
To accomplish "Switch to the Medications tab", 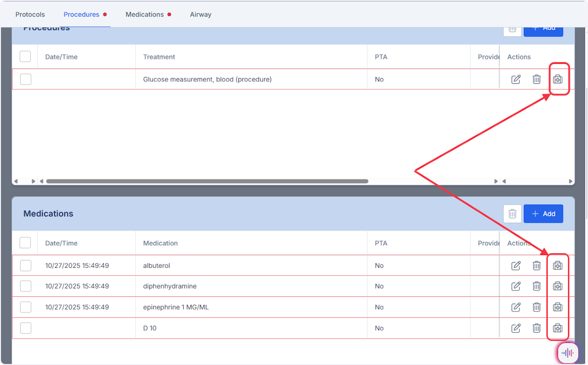I will click(x=145, y=15).
